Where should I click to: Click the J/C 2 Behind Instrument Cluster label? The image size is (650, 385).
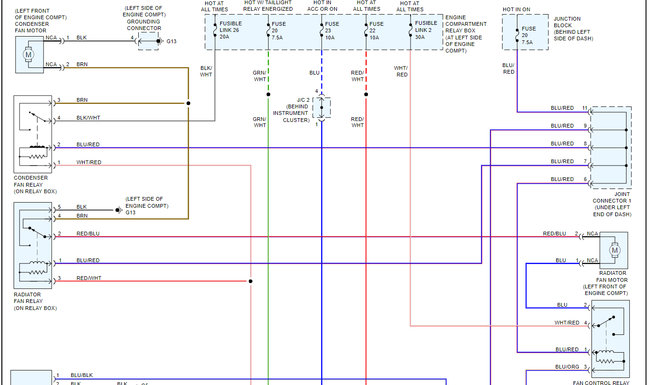coord(291,110)
